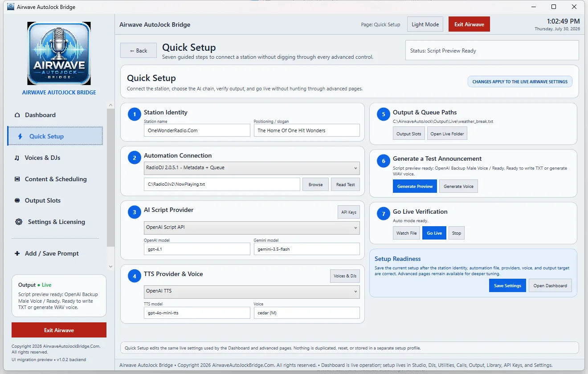Expand the TTS provider dropdown

(252, 291)
